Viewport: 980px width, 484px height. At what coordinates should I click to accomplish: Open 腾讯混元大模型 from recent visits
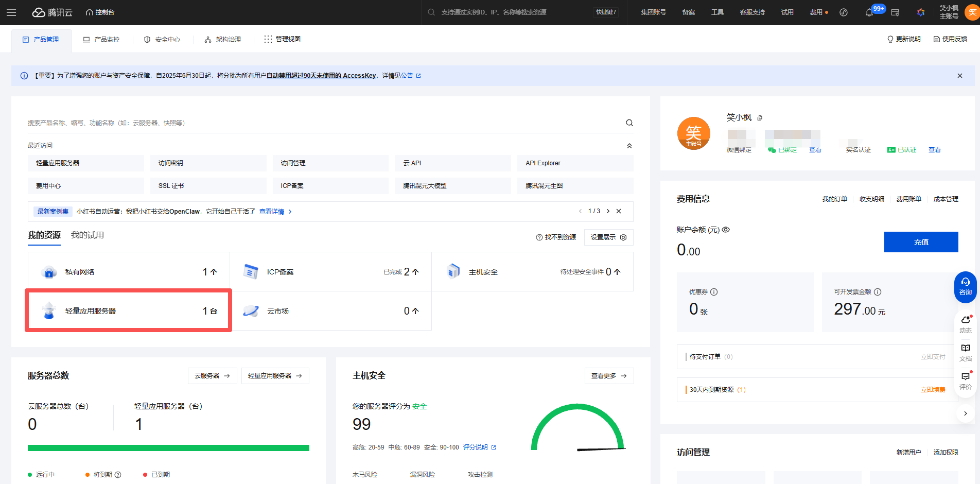coord(453,186)
